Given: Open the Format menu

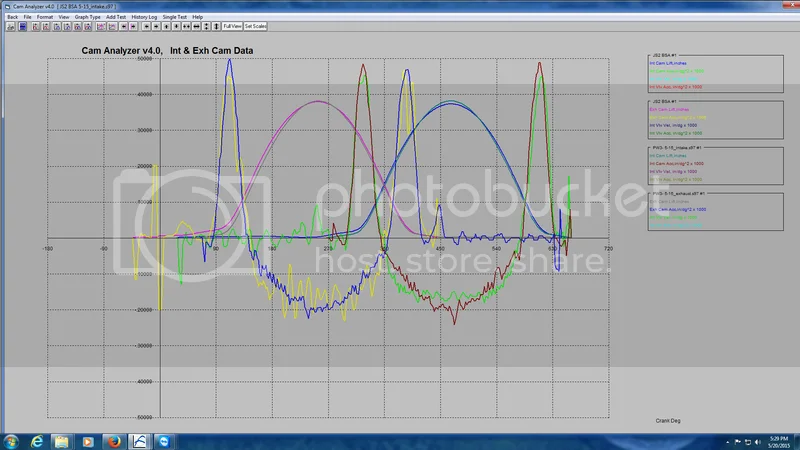Looking at the screenshot, I should click(x=45, y=17).
